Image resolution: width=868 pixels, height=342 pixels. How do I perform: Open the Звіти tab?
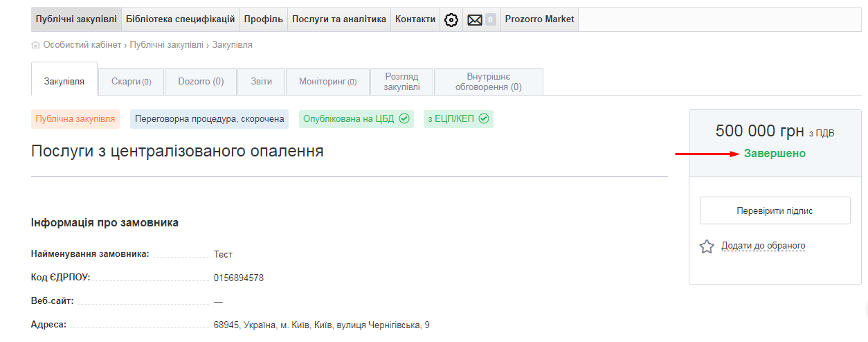click(x=261, y=82)
